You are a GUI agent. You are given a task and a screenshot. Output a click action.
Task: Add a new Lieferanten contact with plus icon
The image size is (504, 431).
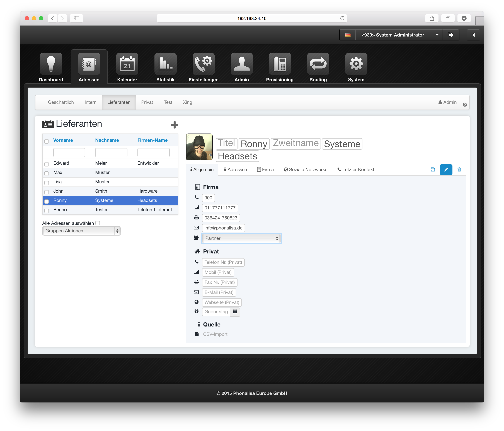pos(174,125)
